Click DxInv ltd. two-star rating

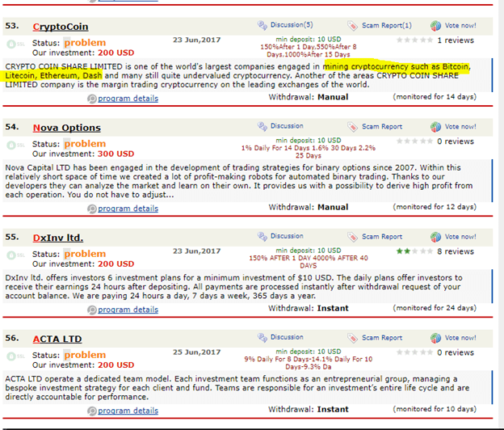[x=414, y=251]
